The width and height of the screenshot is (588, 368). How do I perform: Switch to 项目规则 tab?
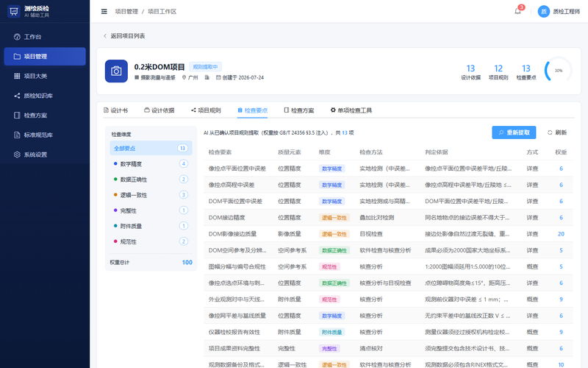coord(206,110)
